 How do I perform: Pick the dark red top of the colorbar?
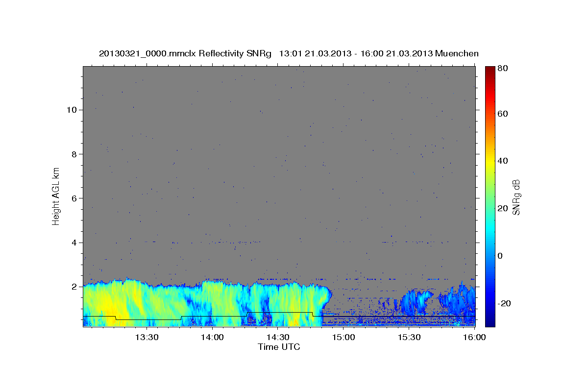(x=490, y=70)
